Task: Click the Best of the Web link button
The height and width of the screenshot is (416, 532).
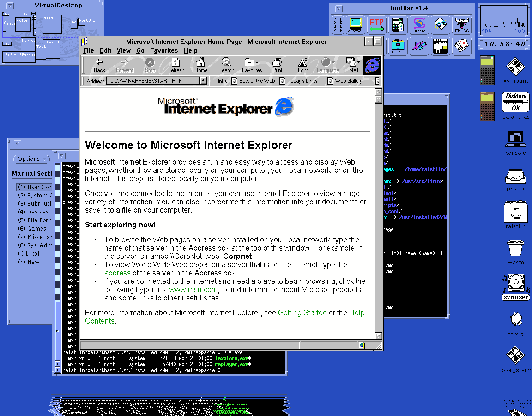Action: coord(253,81)
